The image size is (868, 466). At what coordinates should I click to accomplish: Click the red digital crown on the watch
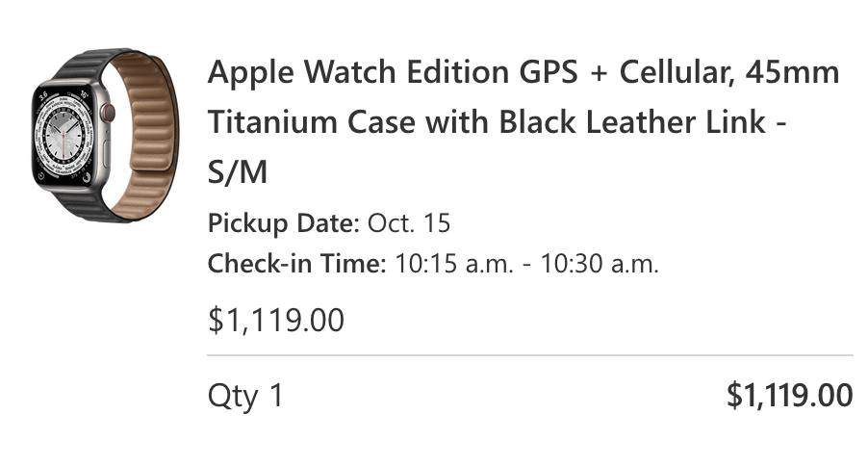108,114
